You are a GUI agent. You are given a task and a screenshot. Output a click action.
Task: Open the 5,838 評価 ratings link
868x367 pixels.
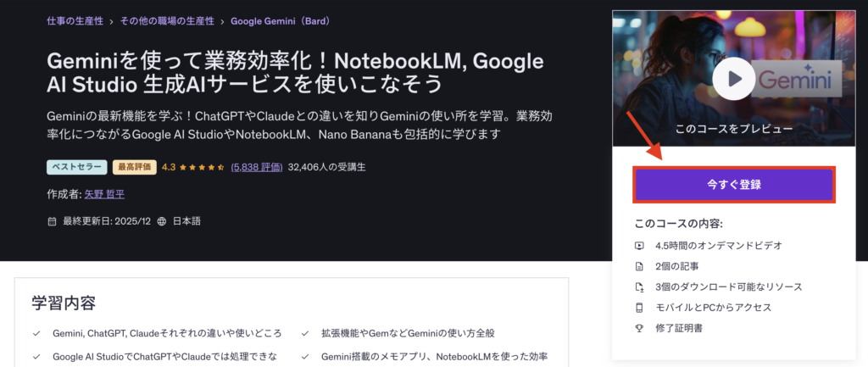[257, 167]
